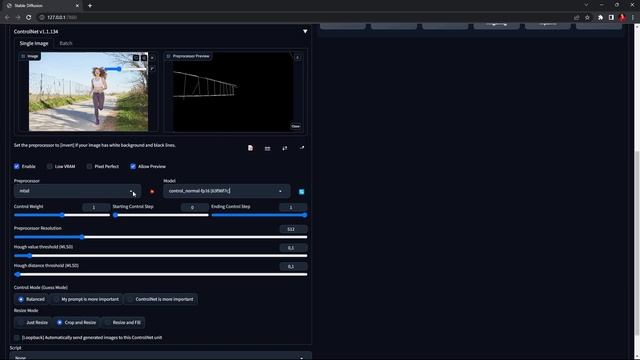Image resolution: width=640 pixels, height=360 pixels.
Task: Adjust the Hough value threshold slider
Action: 161,256
